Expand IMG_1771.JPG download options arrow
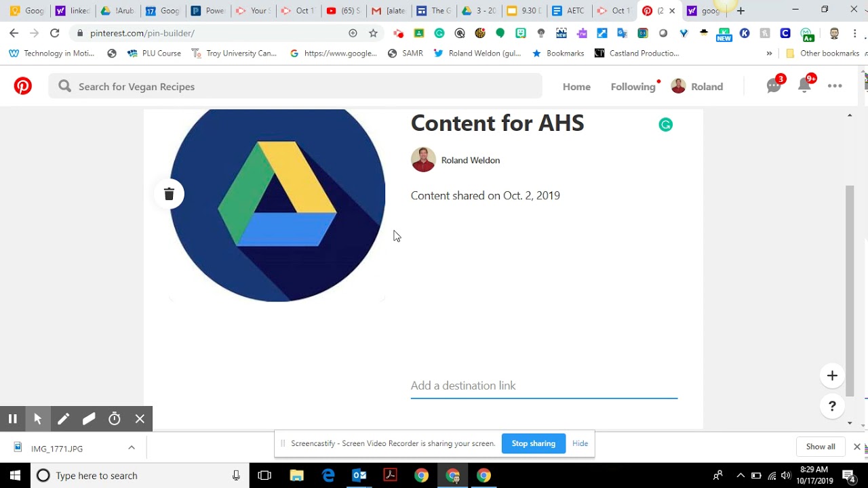Image resolution: width=868 pixels, height=488 pixels. point(132,448)
